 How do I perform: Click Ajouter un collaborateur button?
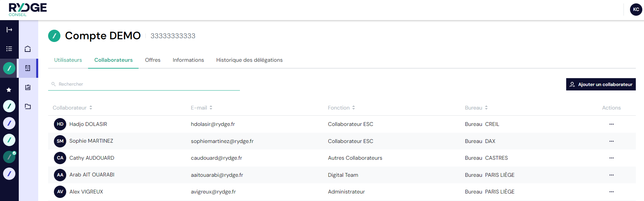click(x=601, y=84)
